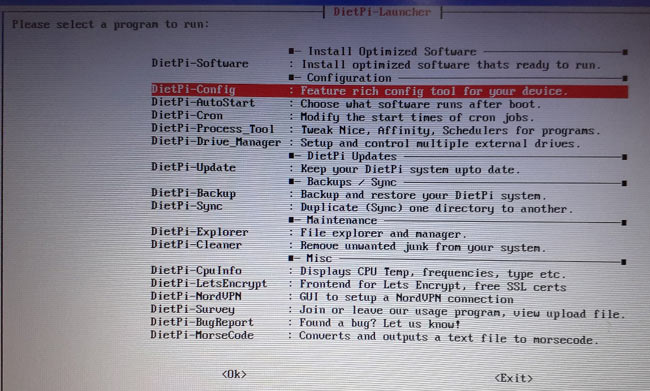650x391 pixels.
Task: Choose DietPi-Survey entry
Action: click(193, 309)
